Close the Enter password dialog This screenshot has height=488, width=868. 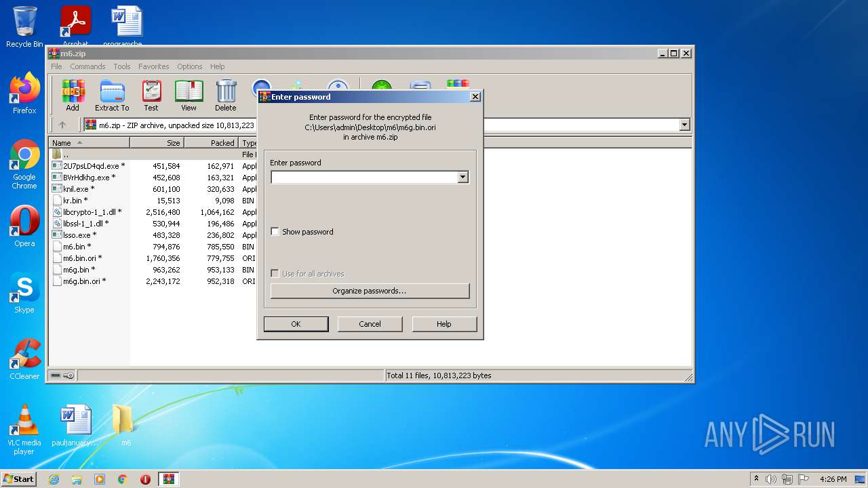(475, 97)
